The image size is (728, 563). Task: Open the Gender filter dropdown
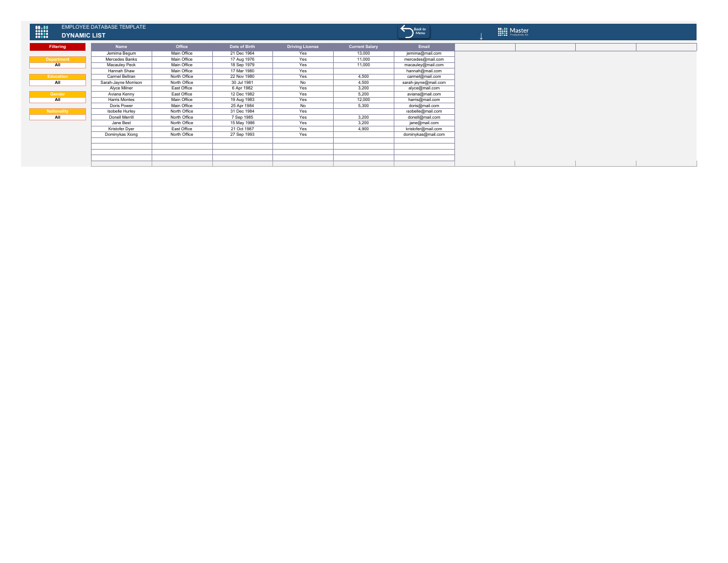pyautogui.click(x=57, y=100)
